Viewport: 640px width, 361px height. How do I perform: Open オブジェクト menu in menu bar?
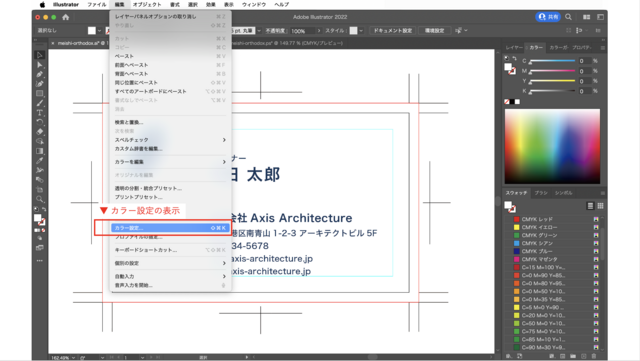pos(147,4)
